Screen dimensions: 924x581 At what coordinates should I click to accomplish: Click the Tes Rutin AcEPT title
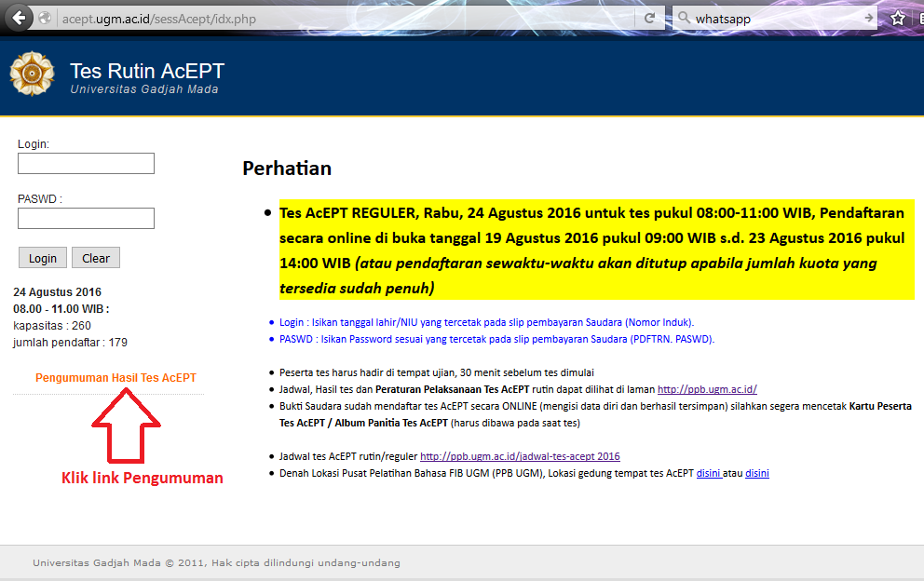147,72
